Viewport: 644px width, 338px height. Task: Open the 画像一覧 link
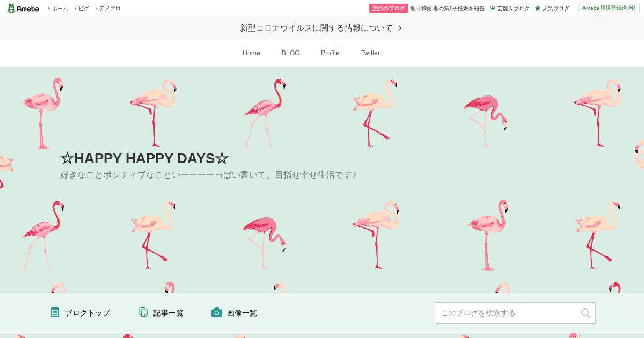(242, 313)
